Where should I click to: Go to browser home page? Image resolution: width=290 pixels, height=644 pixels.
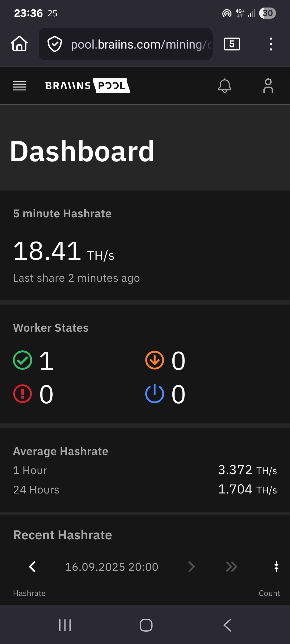(x=19, y=44)
